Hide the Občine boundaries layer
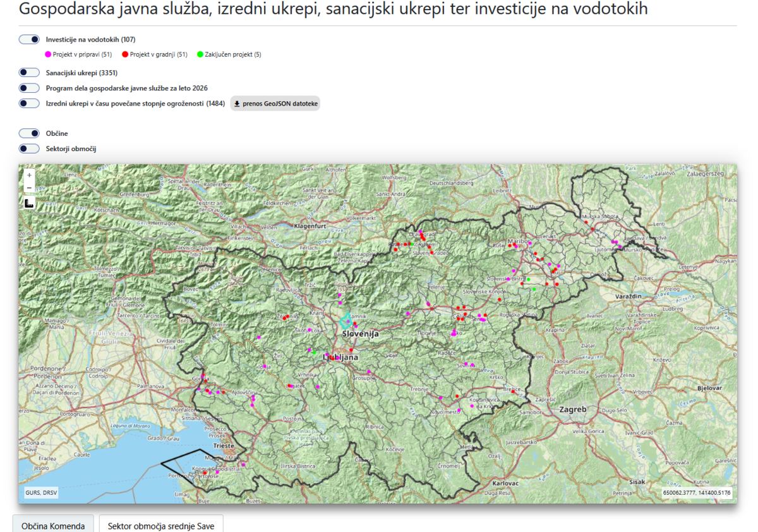Image resolution: width=758 pixels, height=532 pixels. (29, 133)
